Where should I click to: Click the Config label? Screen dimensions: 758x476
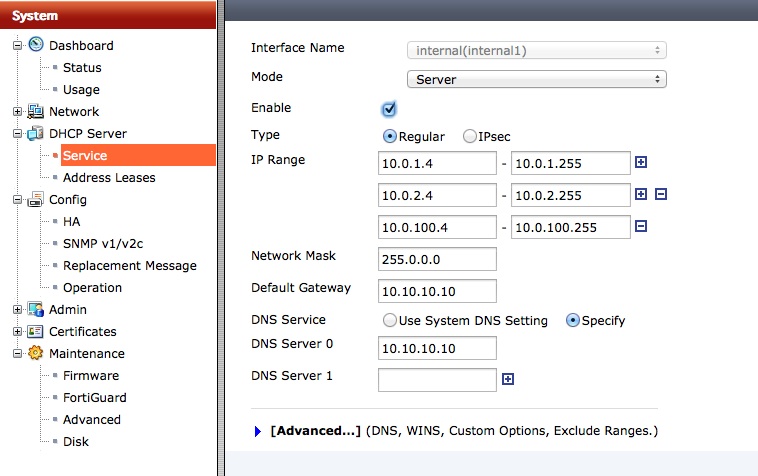68,200
